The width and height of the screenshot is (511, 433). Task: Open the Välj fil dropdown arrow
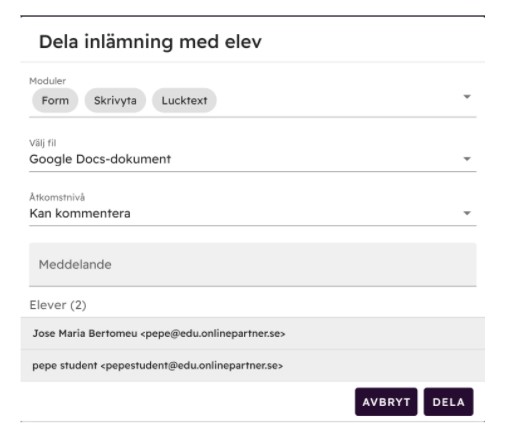pos(467,159)
